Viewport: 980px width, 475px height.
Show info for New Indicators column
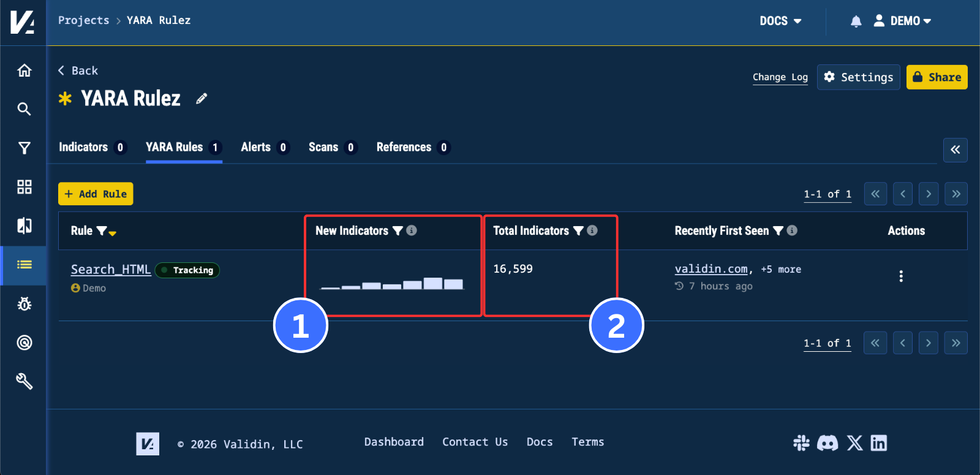click(412, 230)
